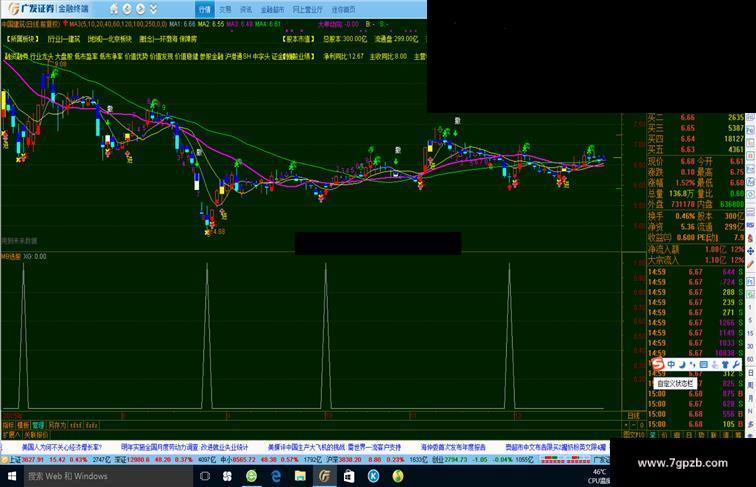Click the blue four-way arrows sidebar icon
This screenshot has width=756, height=487.
click(751, 251)
